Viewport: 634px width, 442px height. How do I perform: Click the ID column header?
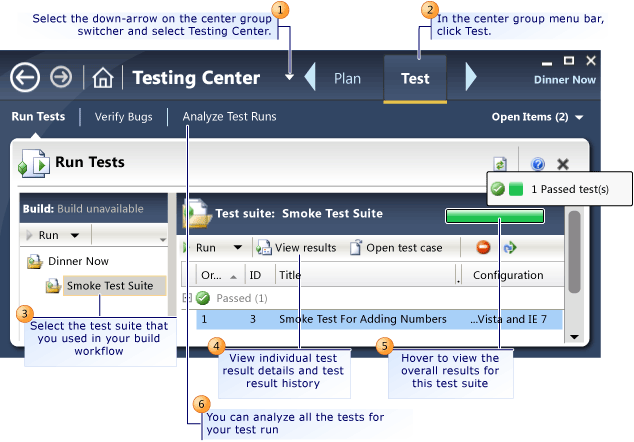point(260,275)
